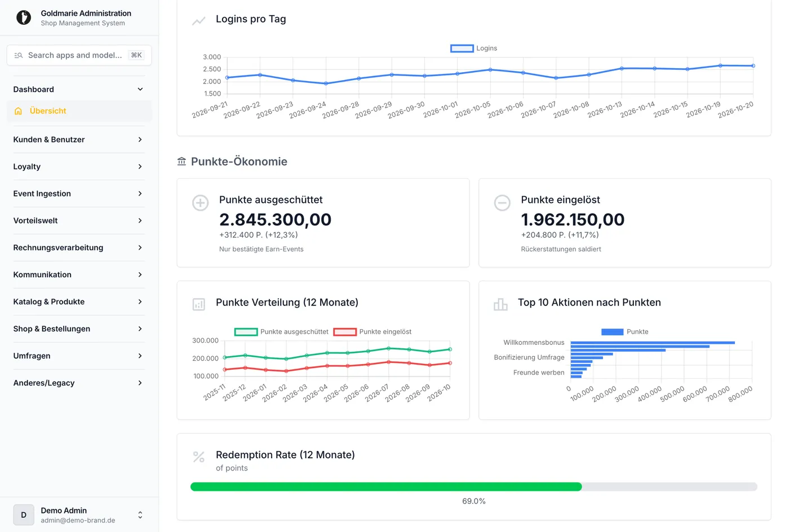Click the '+312.400 P. (+12,3%)' text
This screenshot has width=789, height=532.
pos(259,235)
